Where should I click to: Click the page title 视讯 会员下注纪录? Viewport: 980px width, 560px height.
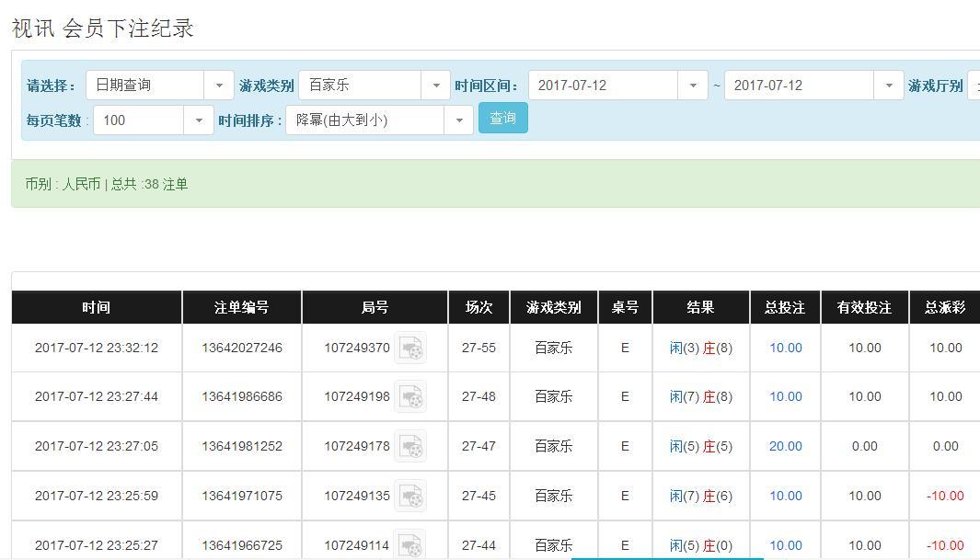tap(103, 29)
